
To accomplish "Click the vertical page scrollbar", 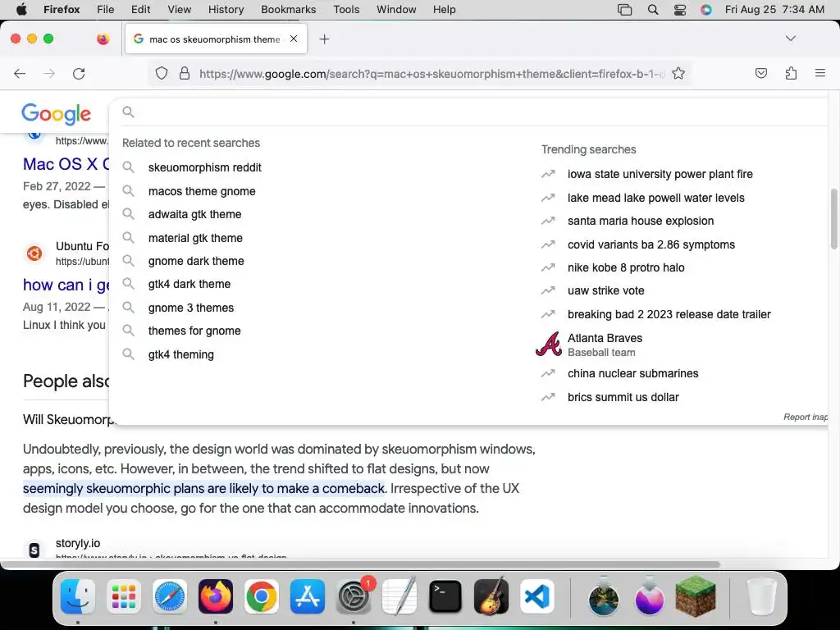I will pyautogui.click(x=833, y=218).
